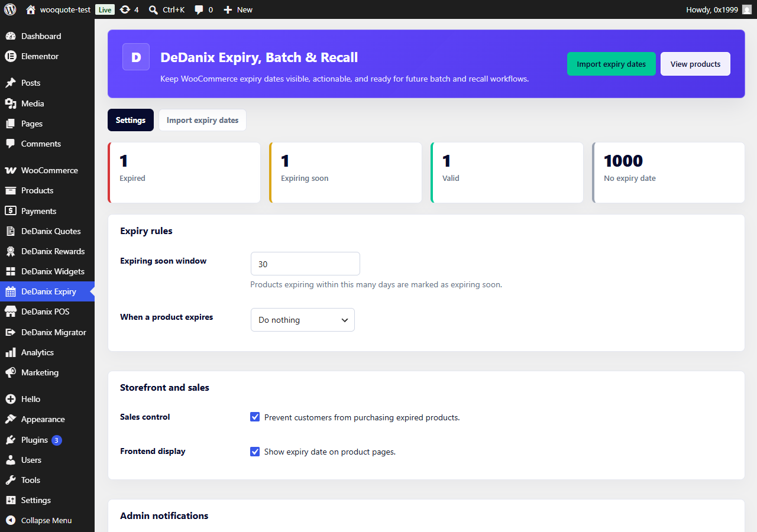Open the comments bubble in the admin bar
Screen dimensions: 757x532
199,9
